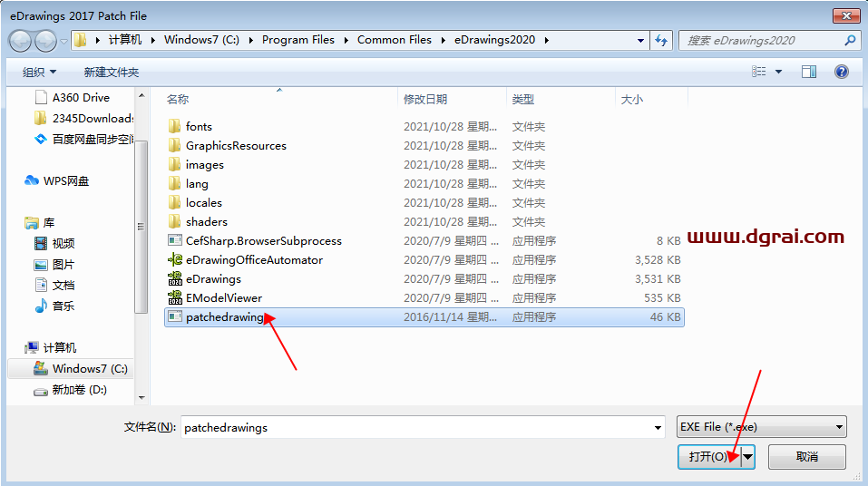Viewport: 868px width, 486px height.
Task: Select WPS网盘 in navigation pane
Action: [56, 181]
